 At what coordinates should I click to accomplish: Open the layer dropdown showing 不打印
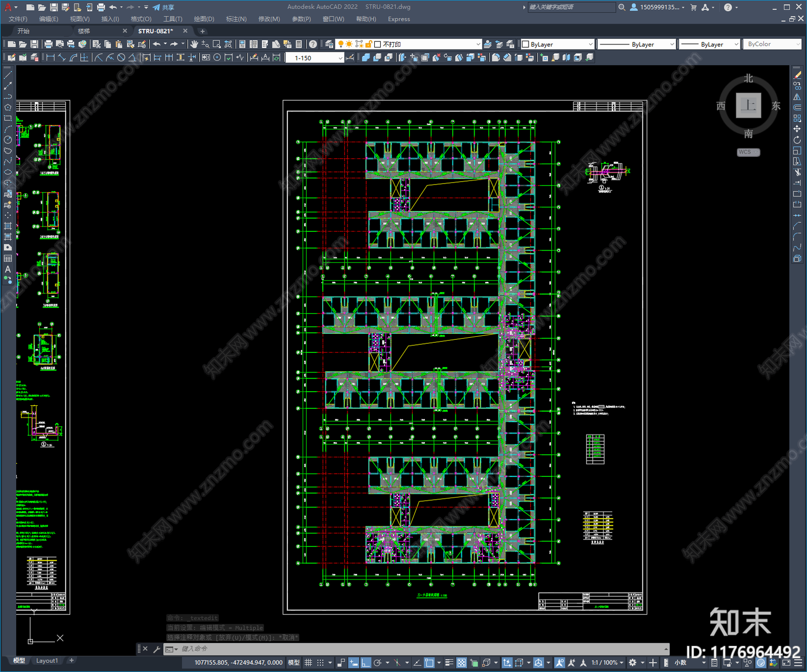(x=409, y=44)
